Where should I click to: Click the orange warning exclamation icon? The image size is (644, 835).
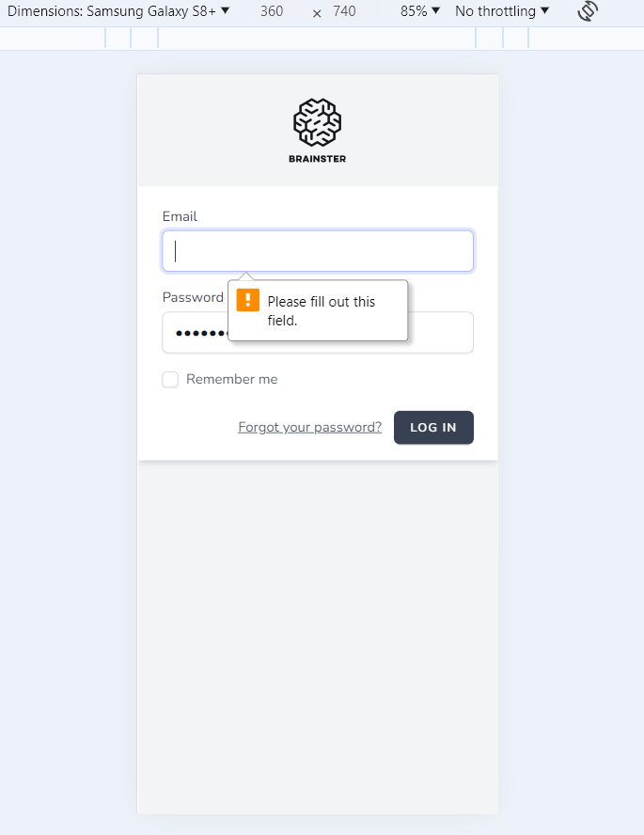247,300
